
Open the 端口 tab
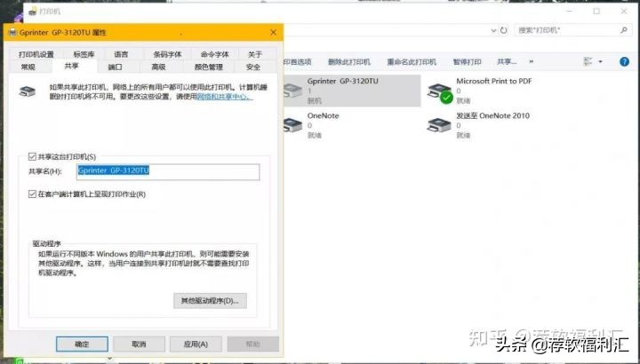click(x=115, y=67)
